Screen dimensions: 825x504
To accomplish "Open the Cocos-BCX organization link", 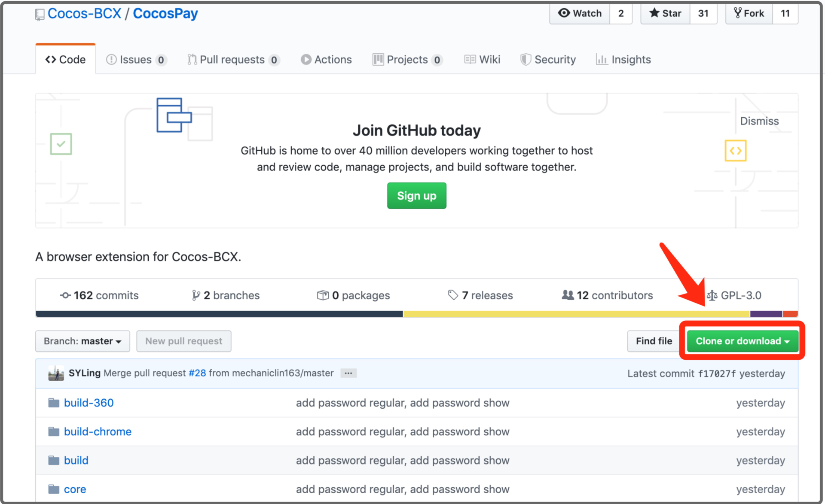I will [84, 13].
